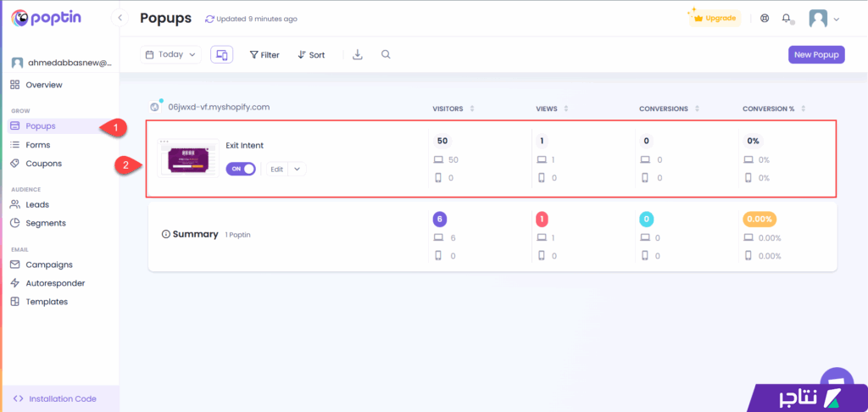
Task: Edit the Exit Intent popup
Action: [x=277, y=170]
